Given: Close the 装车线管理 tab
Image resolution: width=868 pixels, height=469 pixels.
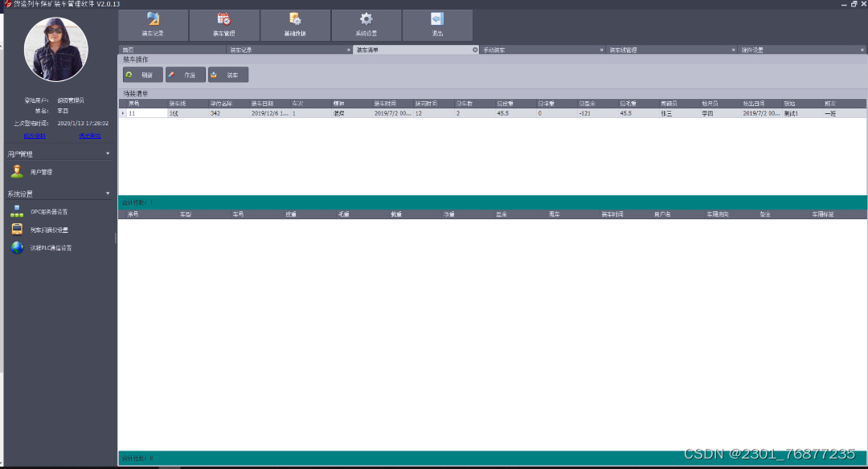Looking at the screenshot, I should click(x=734, y=50).
